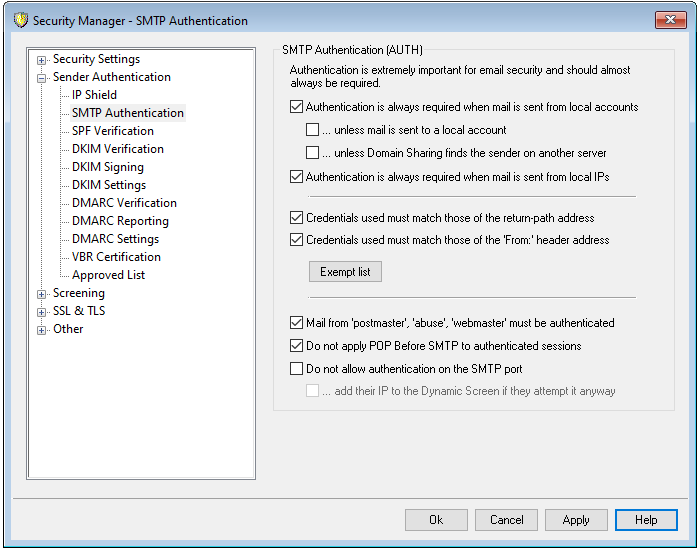Viewport: 700px width, 550px height.
Task: Open the Approved List page
Action: [x=108, y=275]
